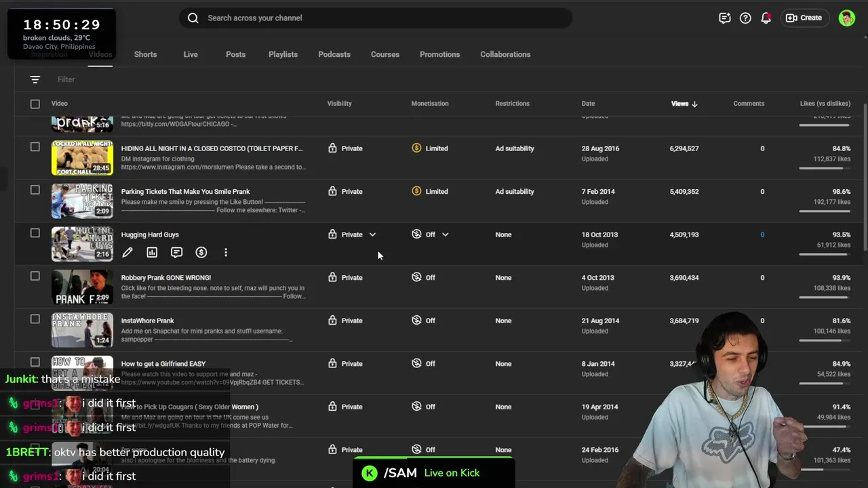Screen dimensions: 868x488
Task: Switch to the Live tab
Action: 191,54
